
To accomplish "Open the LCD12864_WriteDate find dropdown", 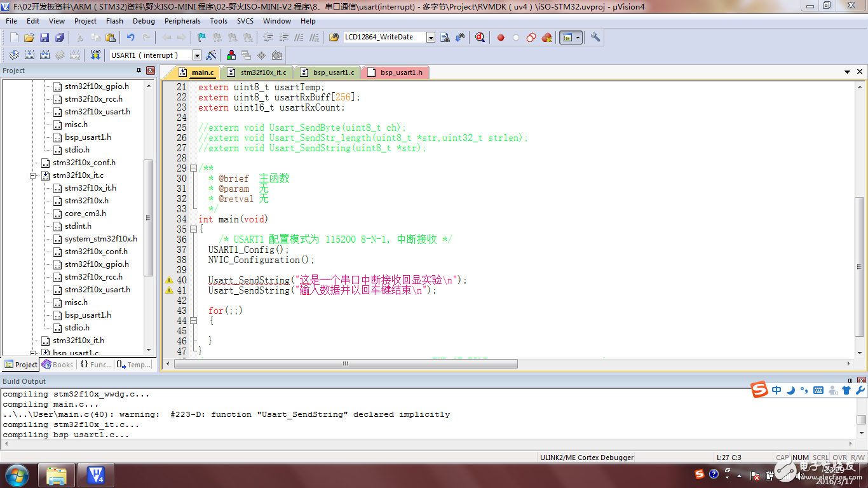I will coord(430,37).
